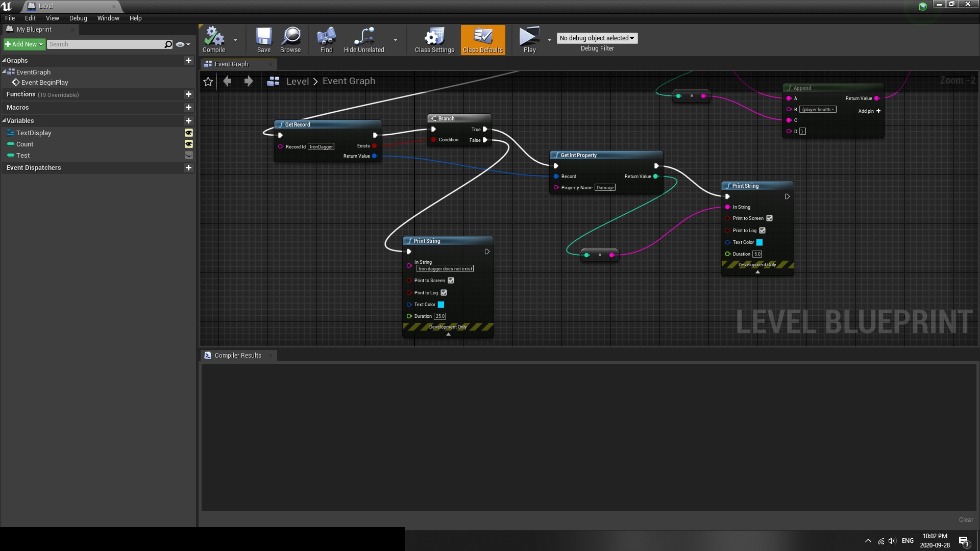Open the Debug menu
The height and width of the screenshot is (551, 980).
pos(78,18)
